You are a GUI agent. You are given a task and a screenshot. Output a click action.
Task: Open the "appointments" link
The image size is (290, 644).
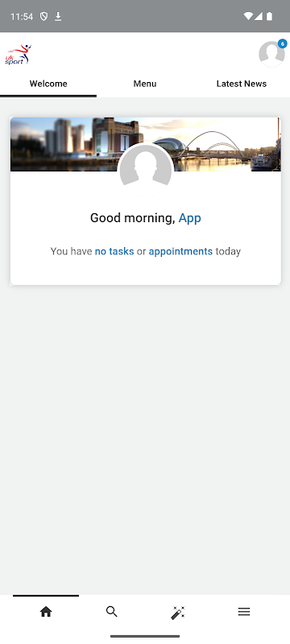click(180, 251)
